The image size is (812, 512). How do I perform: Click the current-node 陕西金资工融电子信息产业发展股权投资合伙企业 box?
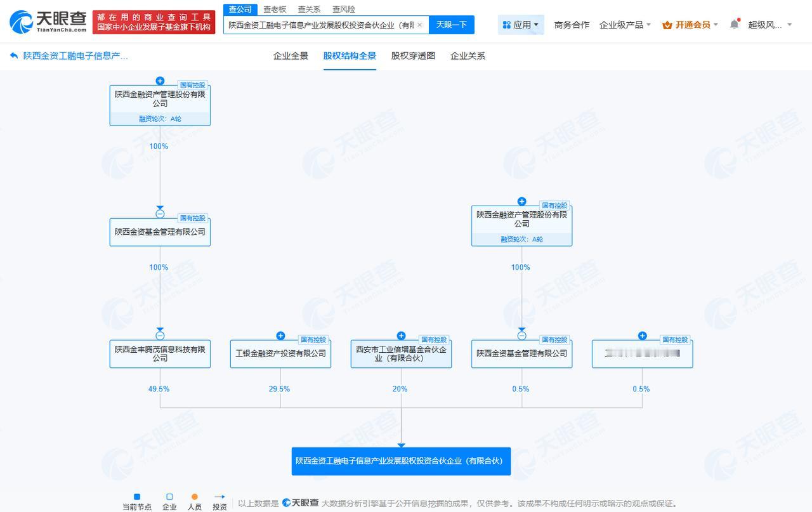401,461
